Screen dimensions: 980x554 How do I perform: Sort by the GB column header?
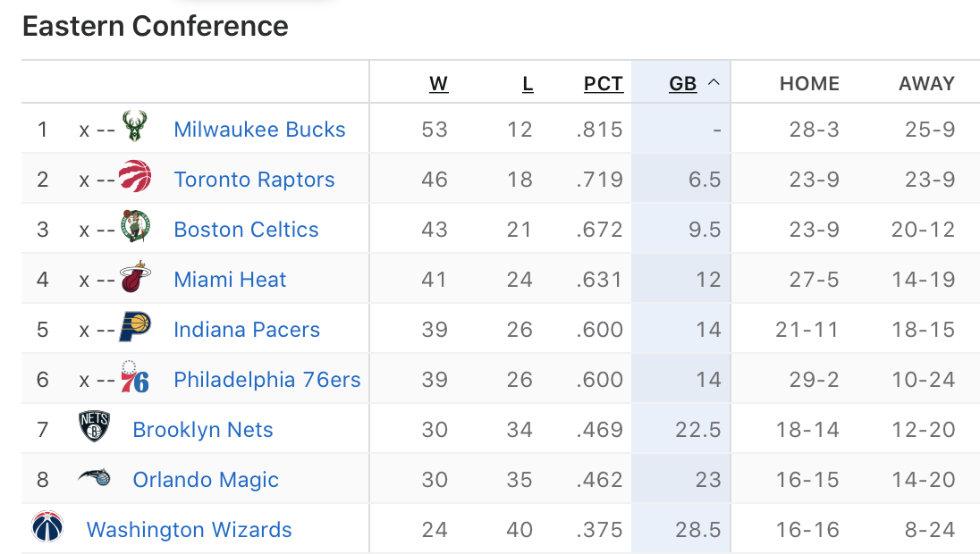682,84
